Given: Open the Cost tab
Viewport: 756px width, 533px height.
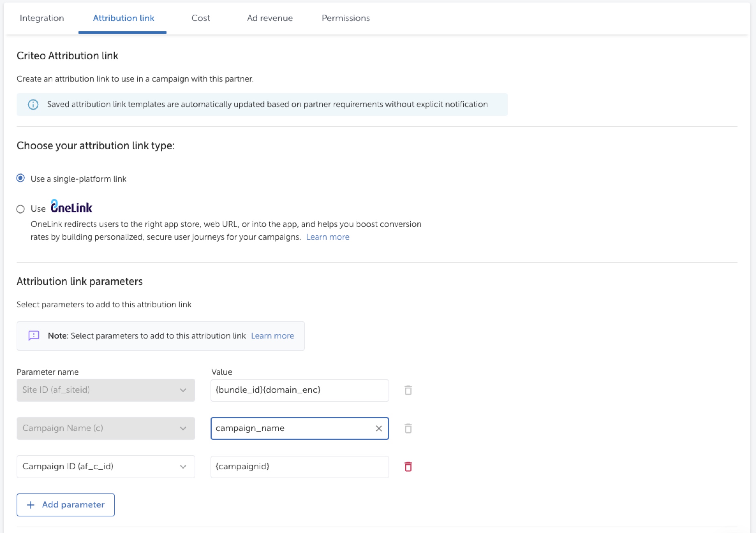Looking at the screenshot, I should 201,18.
